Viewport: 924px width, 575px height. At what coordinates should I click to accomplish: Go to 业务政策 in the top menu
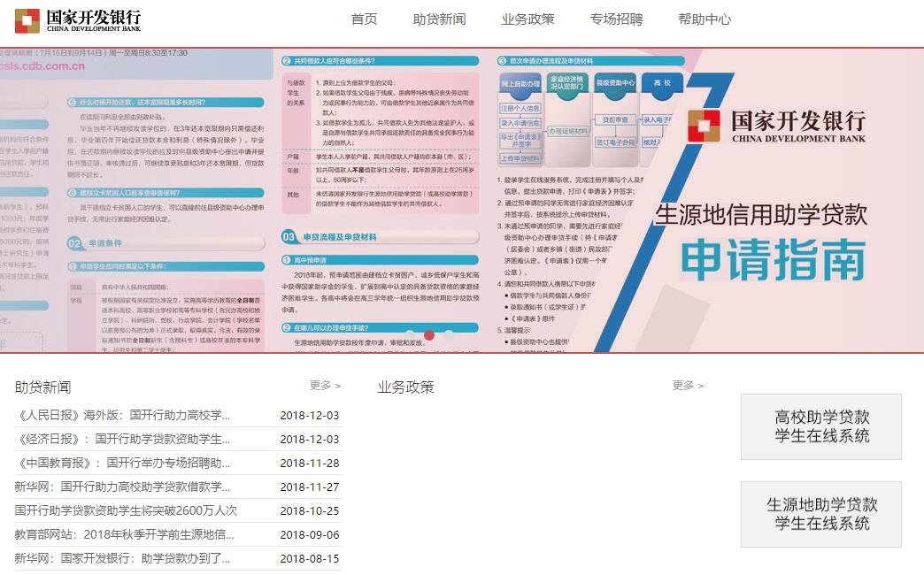[528, 19]
